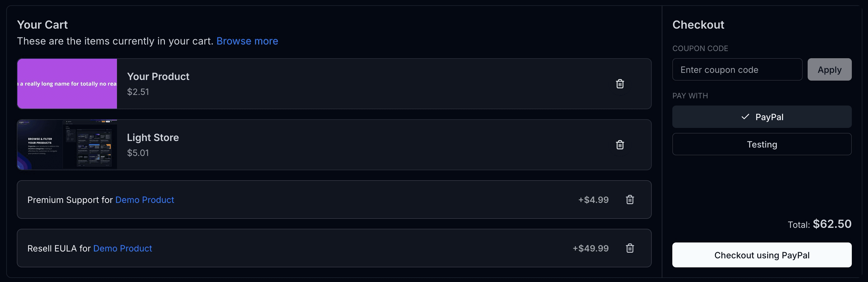Click the purple product thumbnail
868x282 pixels.
(67, 83)
